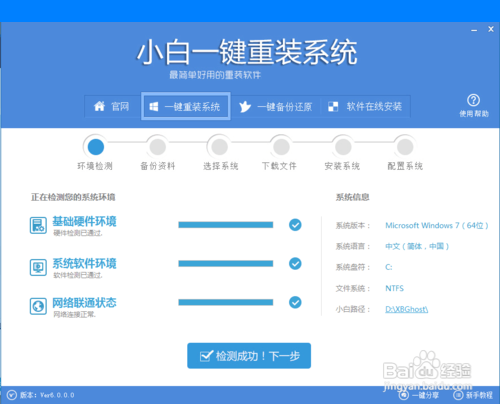The width and height of the screenshot is (500, 404).
Task: Click the 检测成功！下一步 button
Action: [x=249, y=356]
